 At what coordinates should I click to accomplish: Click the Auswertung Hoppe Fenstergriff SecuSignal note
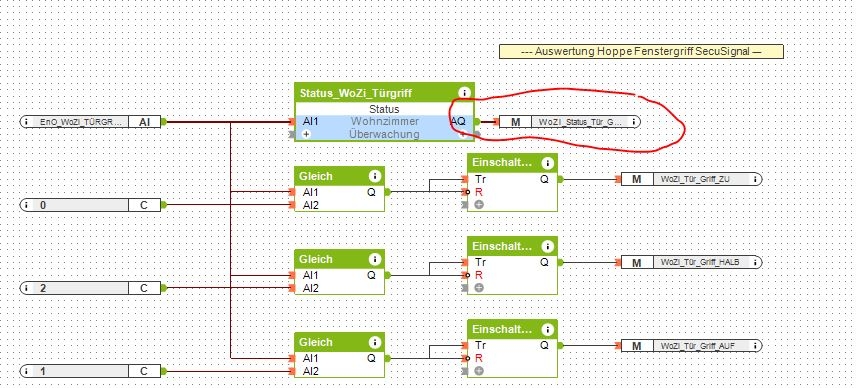click(641, 51)
